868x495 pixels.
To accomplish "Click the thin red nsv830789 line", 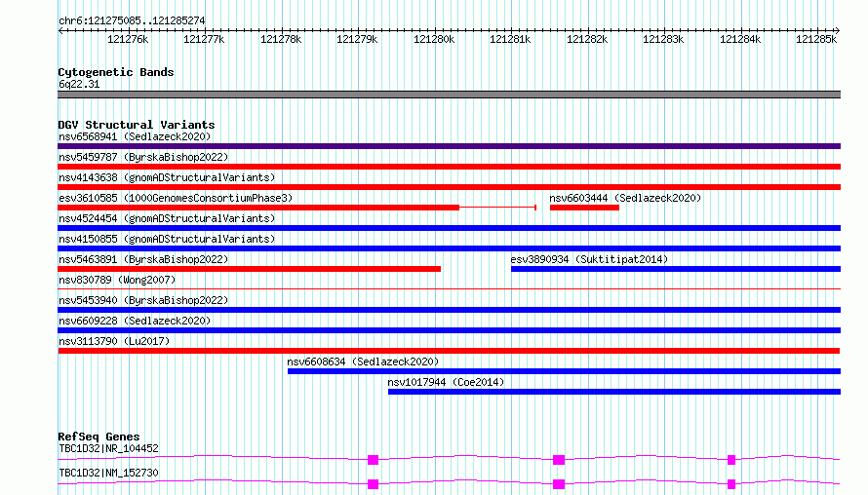I will pos(449,288).
